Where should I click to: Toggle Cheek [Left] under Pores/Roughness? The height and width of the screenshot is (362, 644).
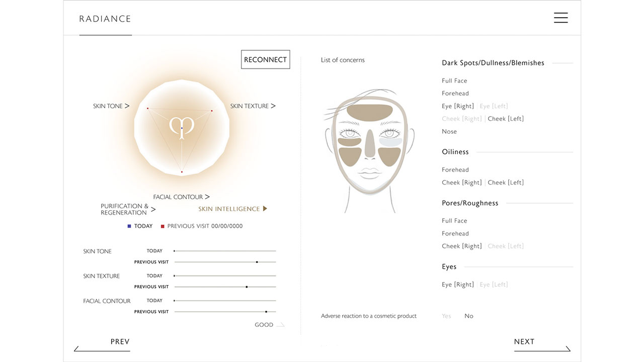pos(505,246)
